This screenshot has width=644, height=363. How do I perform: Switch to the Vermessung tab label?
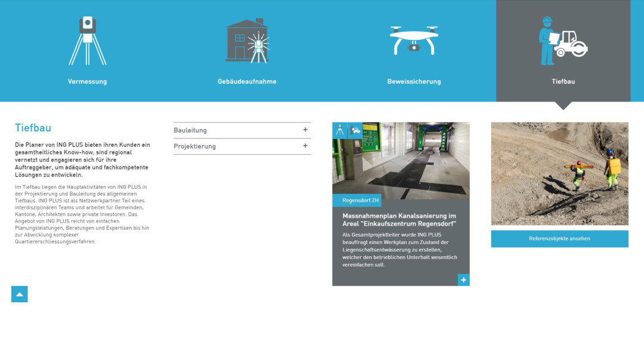click(x=87, y=82)
